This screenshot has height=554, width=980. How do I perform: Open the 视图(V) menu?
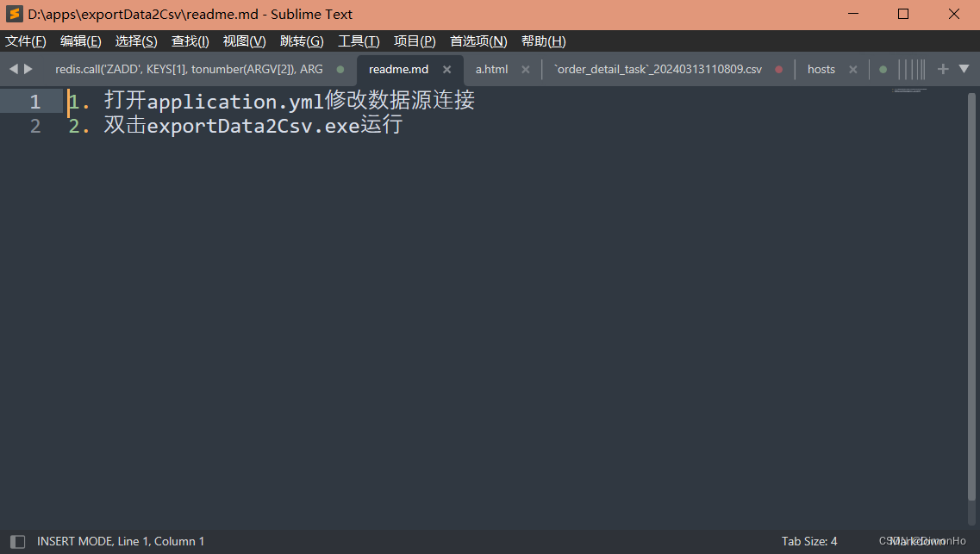coord(245,41)
